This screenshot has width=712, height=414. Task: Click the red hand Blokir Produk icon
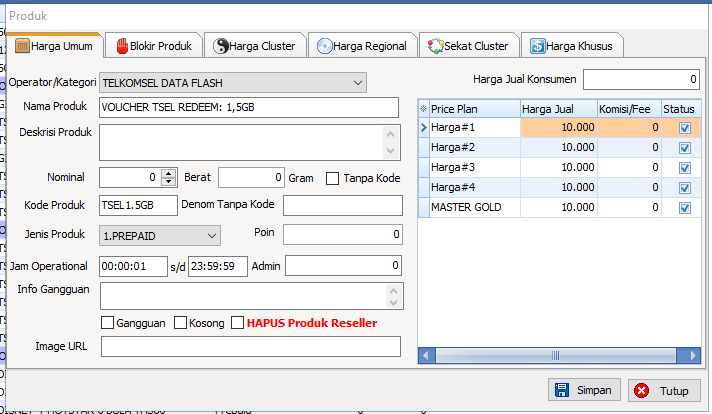pos(122,46)
